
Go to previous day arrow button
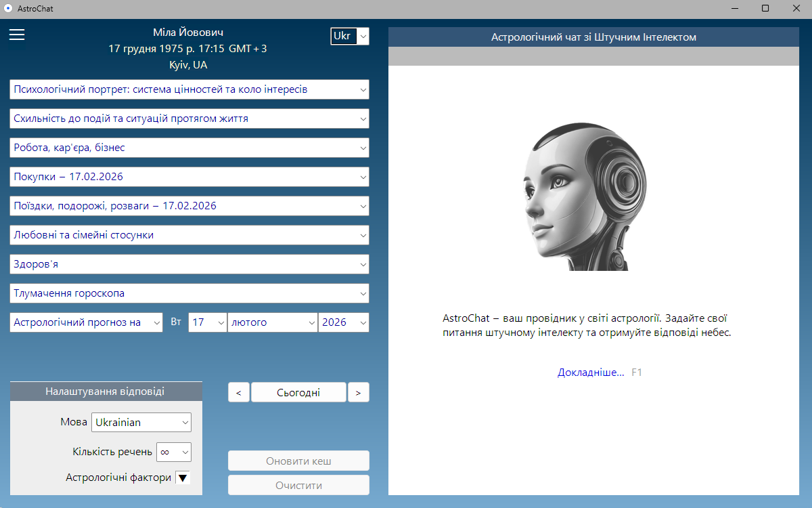(x=239, y=392)
